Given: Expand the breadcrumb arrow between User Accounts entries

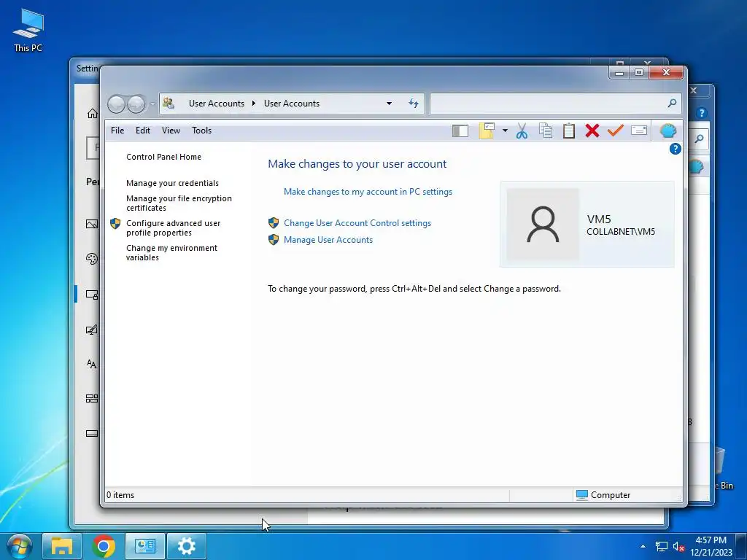Looking at the screenshot, I should 254,104.
